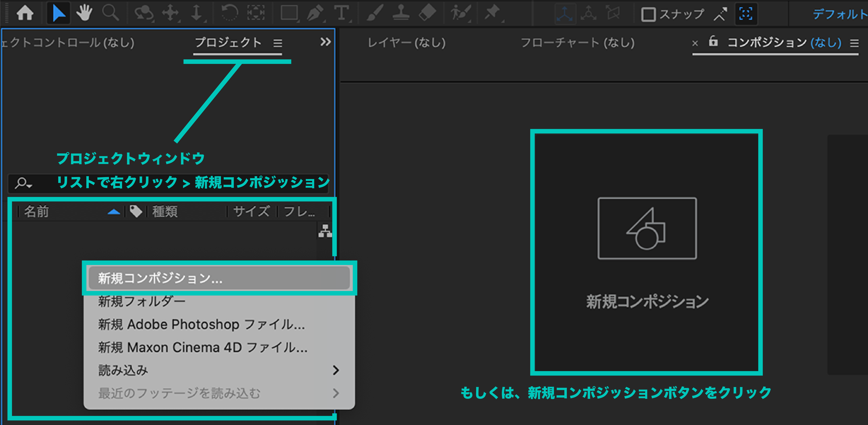
Task: Select the Rectangle shape tool
Action: [289, 13]
